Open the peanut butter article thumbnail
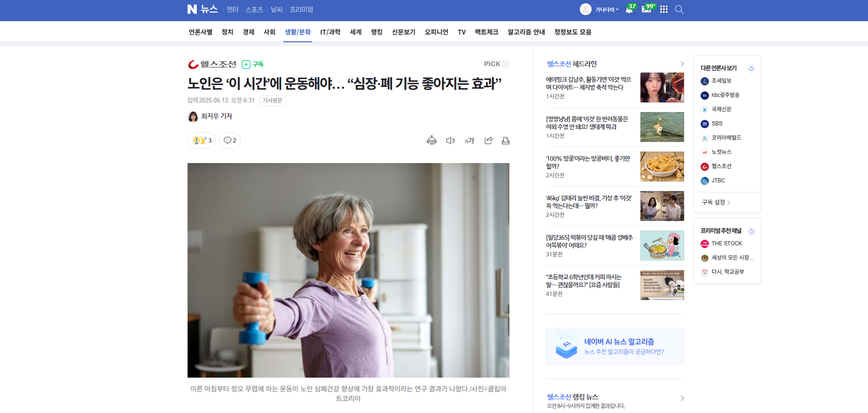The image size is (868, 413). pyautogui.click(x=662, y=166)
